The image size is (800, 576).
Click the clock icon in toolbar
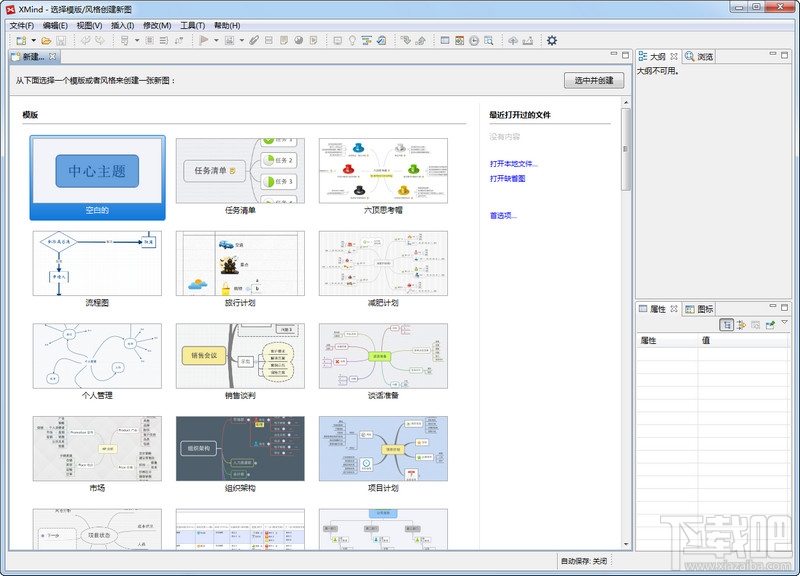(474, 40)
